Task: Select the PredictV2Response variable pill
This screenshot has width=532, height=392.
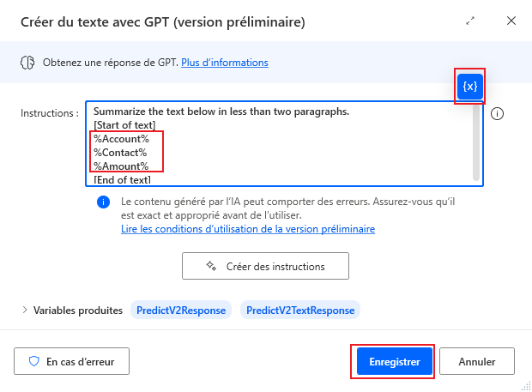Action: [x=181, y=310]
